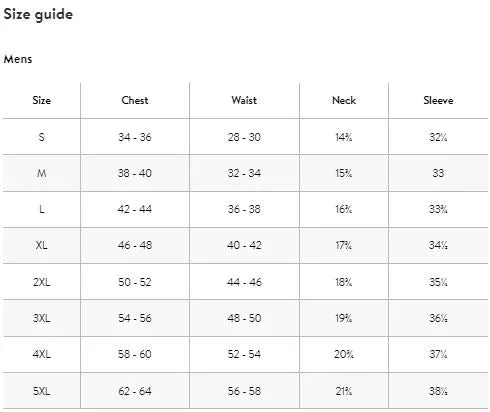The height and width of the screenshot is (412, 490).
Task: Select the M size row label
Action: (x=42, y=173)
